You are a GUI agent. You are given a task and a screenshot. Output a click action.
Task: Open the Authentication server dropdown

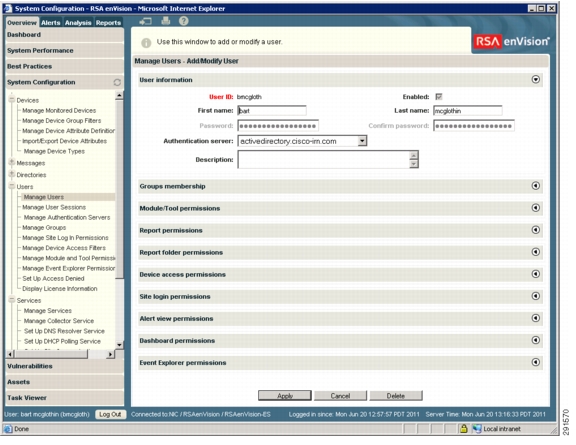pos(362,141)
